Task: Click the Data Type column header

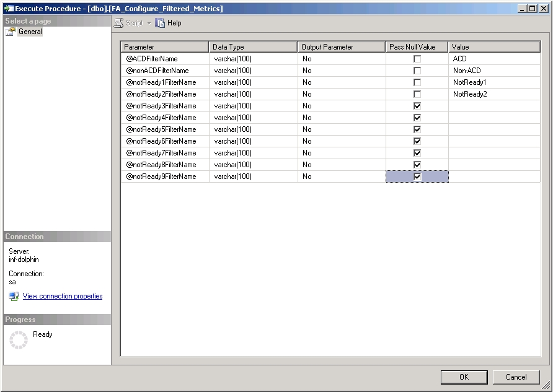Action: [253, 47]
